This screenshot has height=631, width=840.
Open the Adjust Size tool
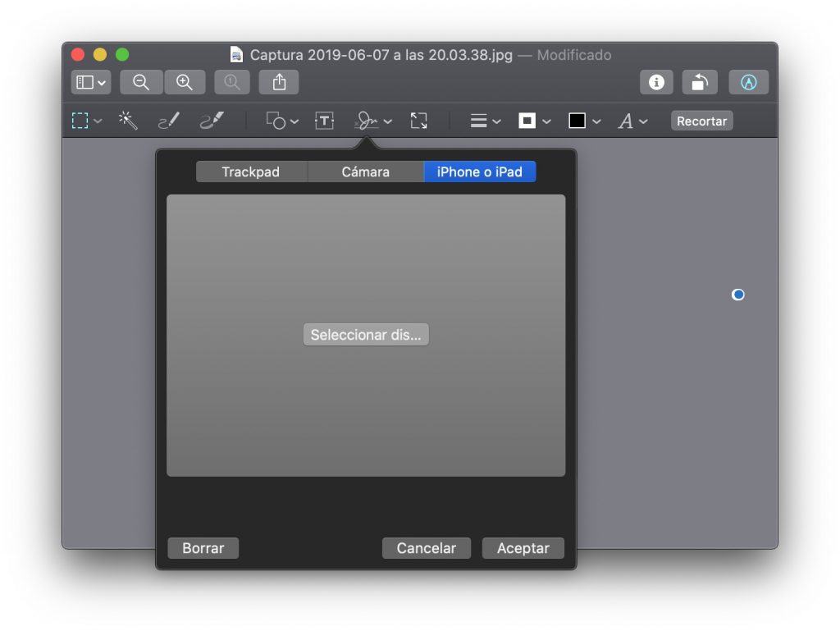tap(419, 121)
